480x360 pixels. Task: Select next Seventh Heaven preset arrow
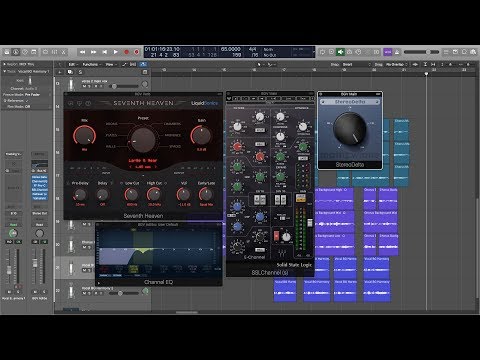[x=155, y=167]
